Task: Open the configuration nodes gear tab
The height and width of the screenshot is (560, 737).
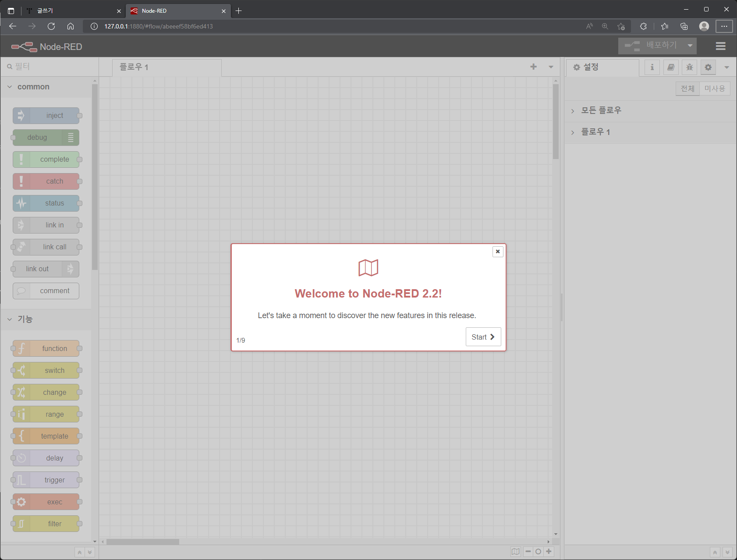Action: (x=708, y=67)
